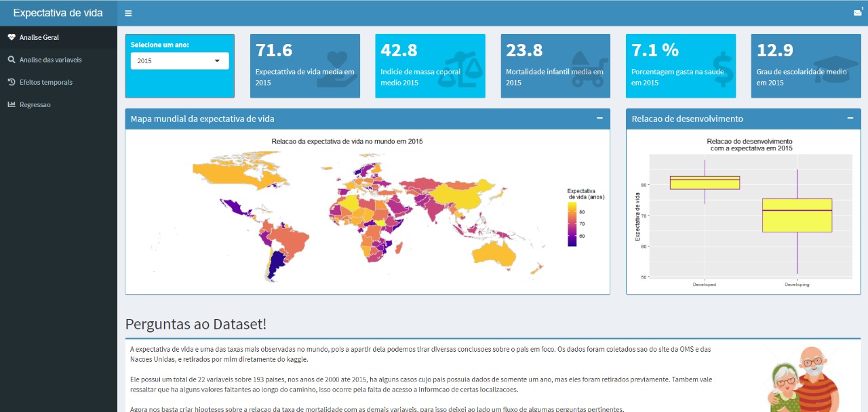The image size is (868, 412).
Task: Collapse the Relacao de desenvolvimento panel
Action: (x=850, y=118)
